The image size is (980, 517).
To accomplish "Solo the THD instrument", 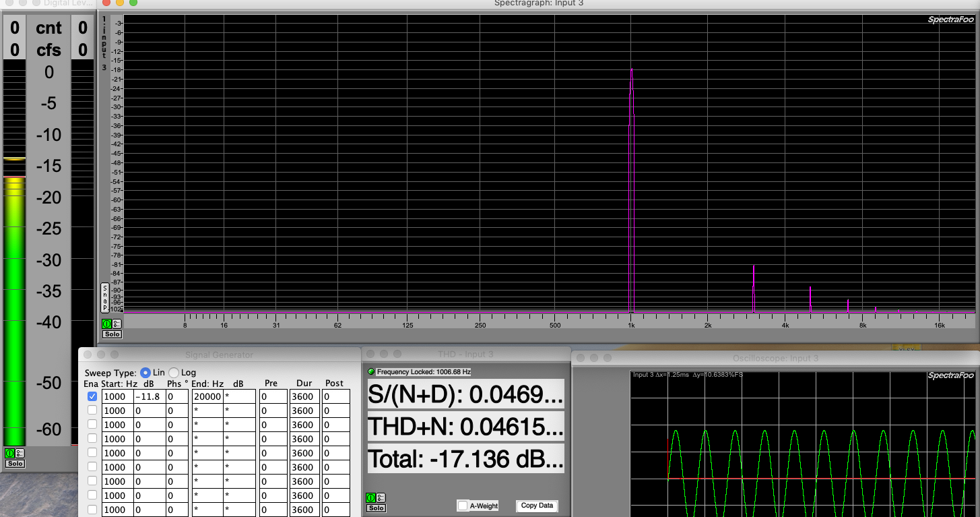I will [x=376, y=508].
